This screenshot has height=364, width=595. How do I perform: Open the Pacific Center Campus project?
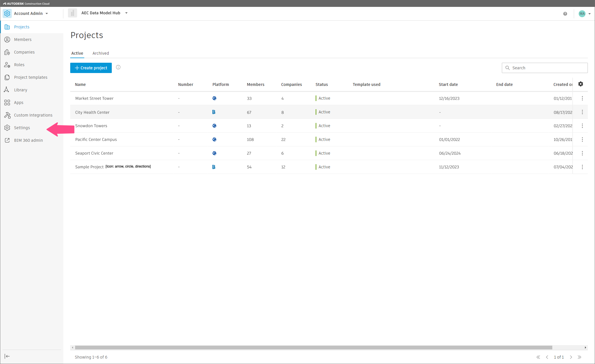(x=96, y=139)
